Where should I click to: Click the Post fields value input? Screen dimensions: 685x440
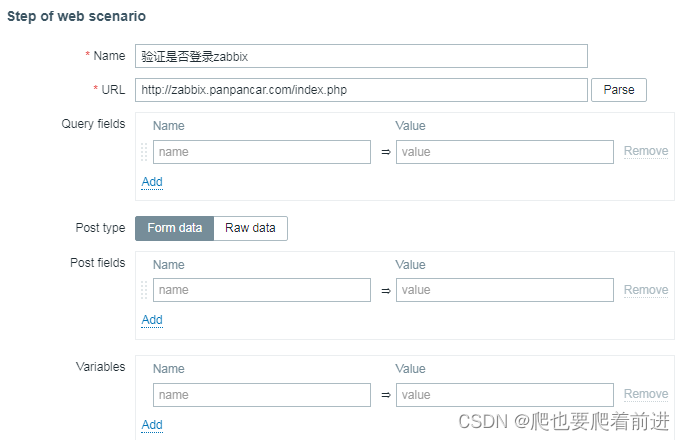click(x=505, y=290)
